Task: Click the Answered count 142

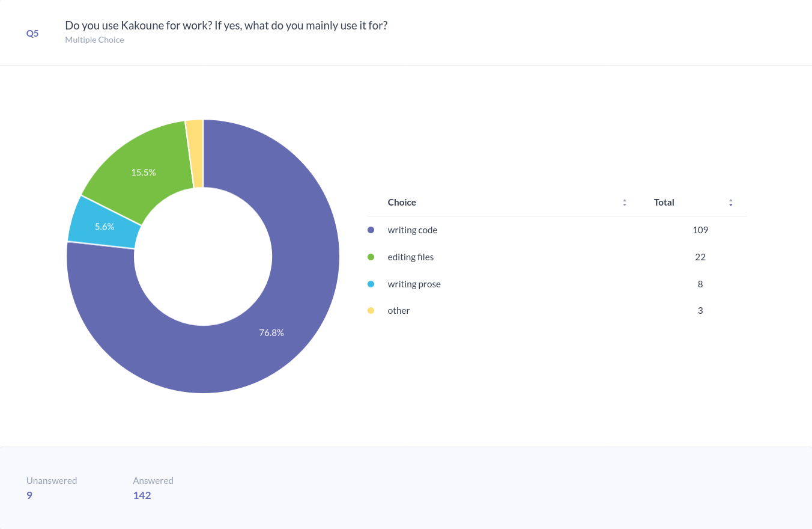Action: [142, 495]
